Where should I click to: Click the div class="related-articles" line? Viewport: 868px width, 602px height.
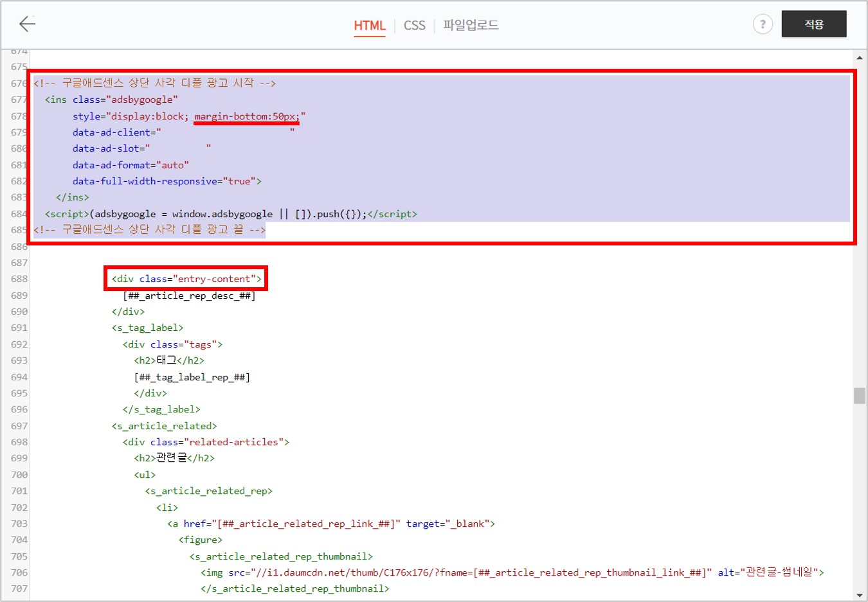pyautogui.click(x=206, y=442)
